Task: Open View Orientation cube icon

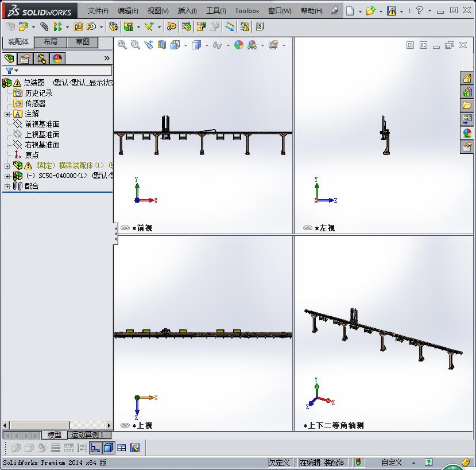Action: pos(175,45)
